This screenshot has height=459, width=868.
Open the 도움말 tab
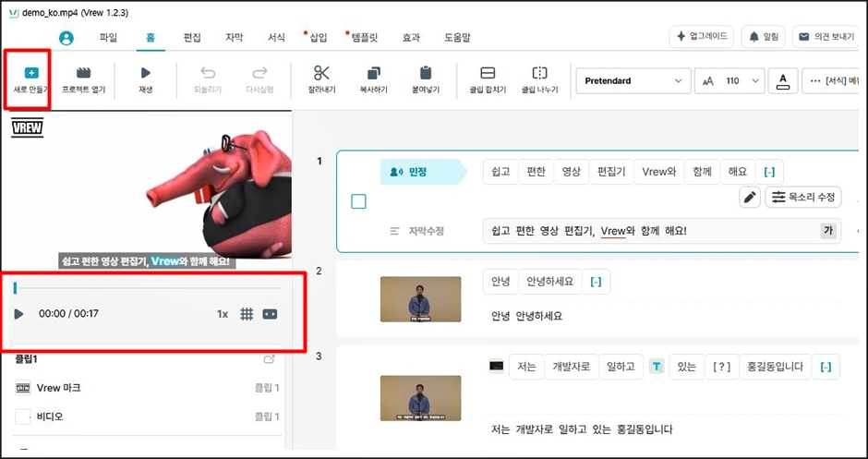coord(457,38)
